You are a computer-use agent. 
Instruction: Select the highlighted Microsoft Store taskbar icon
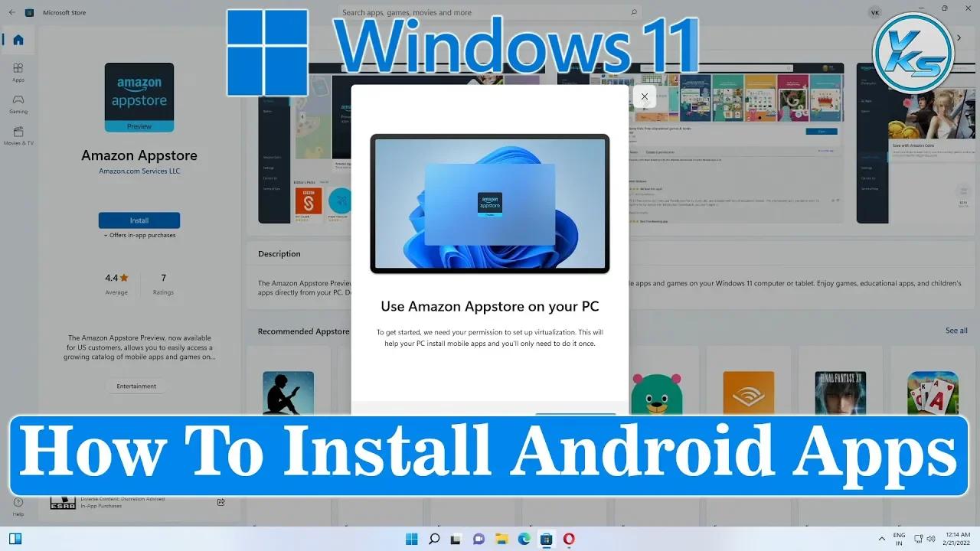tap(546, 540)
